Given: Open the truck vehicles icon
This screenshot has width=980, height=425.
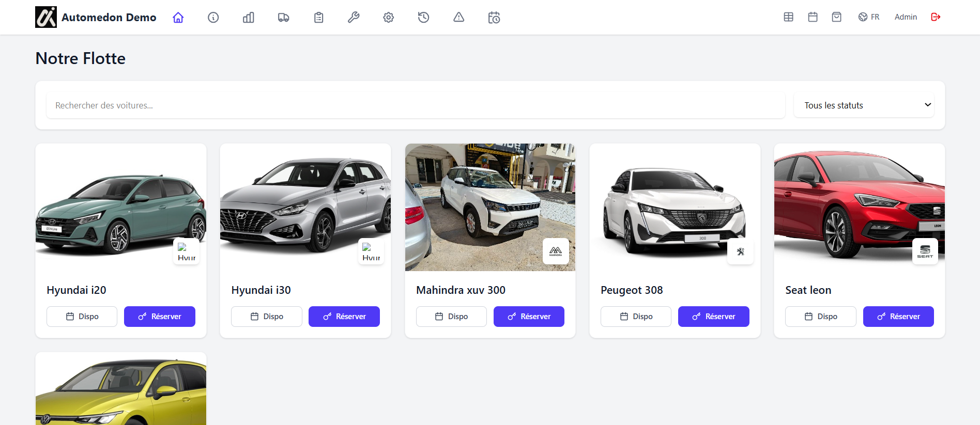Looking at the screenshot, I should 284,18.
